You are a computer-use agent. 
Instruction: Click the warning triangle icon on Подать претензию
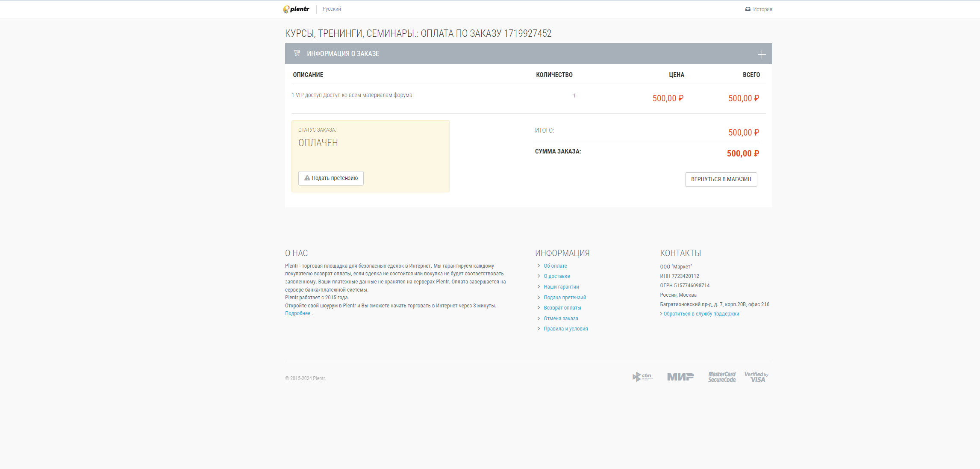[x=307, y=178]
